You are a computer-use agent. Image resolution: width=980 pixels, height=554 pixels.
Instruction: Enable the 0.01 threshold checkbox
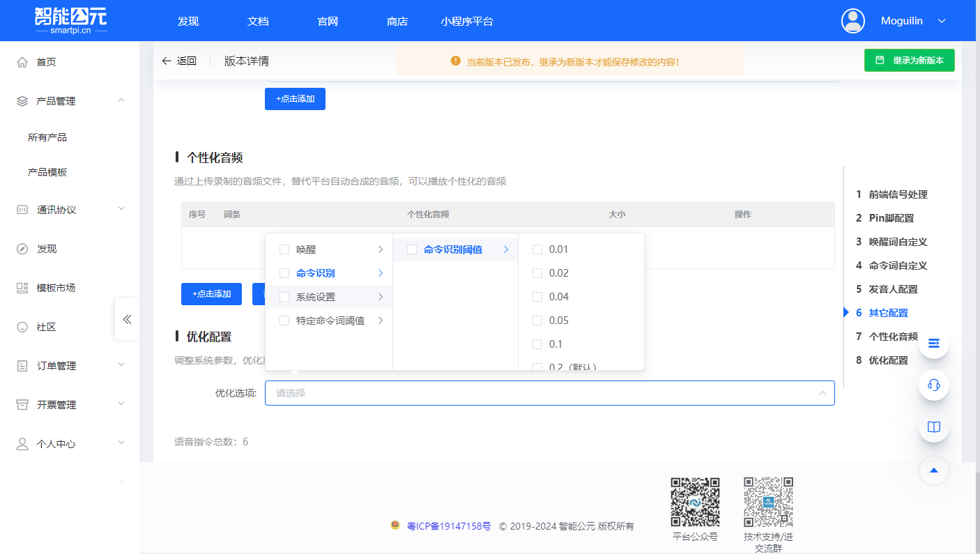537,249
